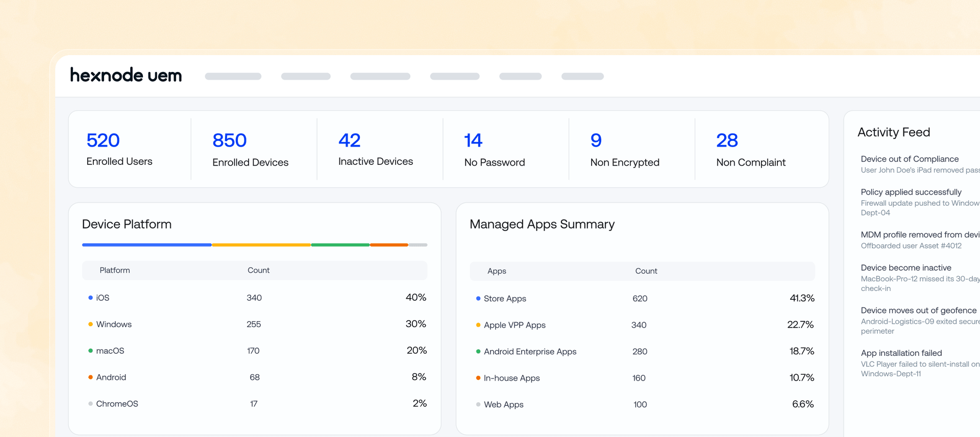This screenshot has height=437, width=980.
Task: Select the blue iOS segment of platform bar
Action: click(147, 245)
